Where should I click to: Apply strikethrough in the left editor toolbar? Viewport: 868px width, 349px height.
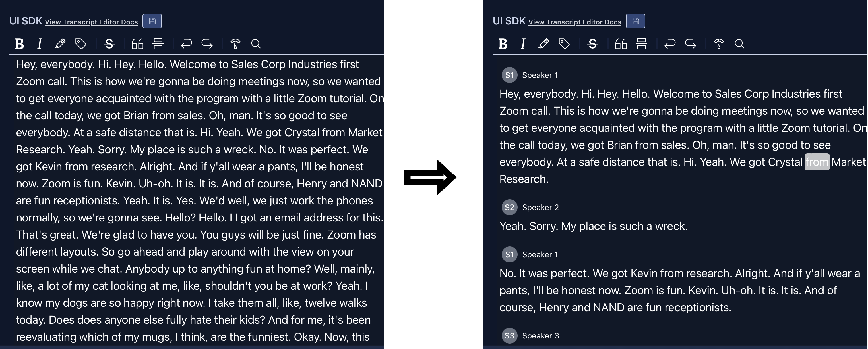[109, 44]
